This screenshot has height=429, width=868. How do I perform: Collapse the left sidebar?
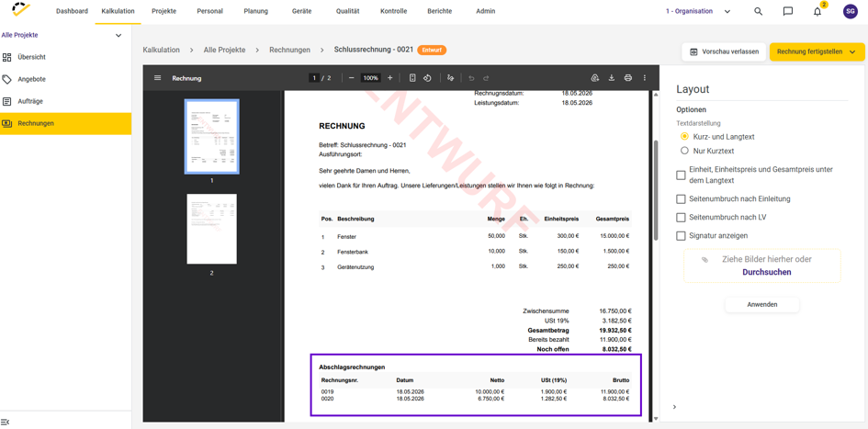click(5, 423)
